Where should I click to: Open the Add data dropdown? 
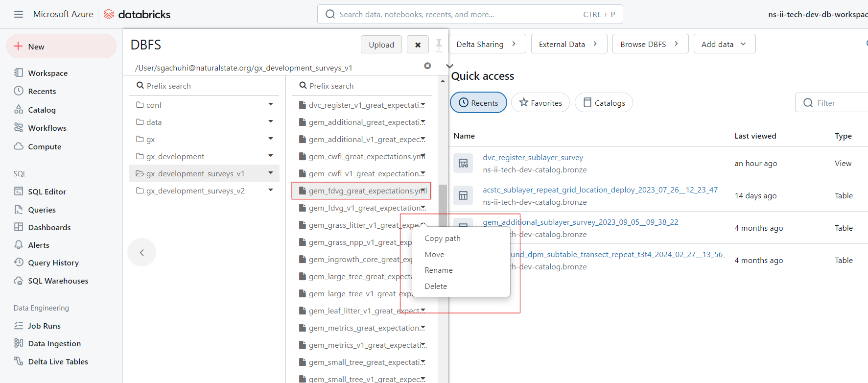724,44
